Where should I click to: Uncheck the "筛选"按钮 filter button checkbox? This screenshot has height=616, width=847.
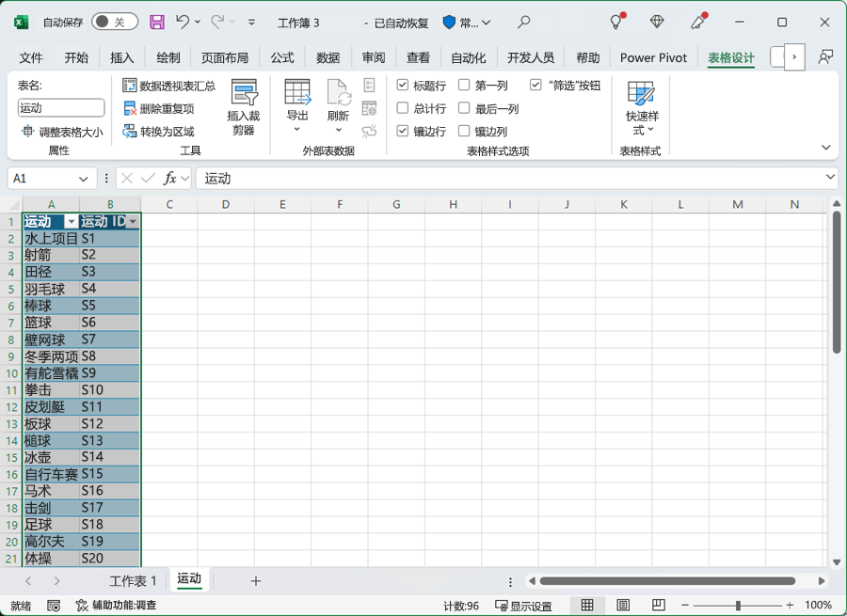pos(535,85)
